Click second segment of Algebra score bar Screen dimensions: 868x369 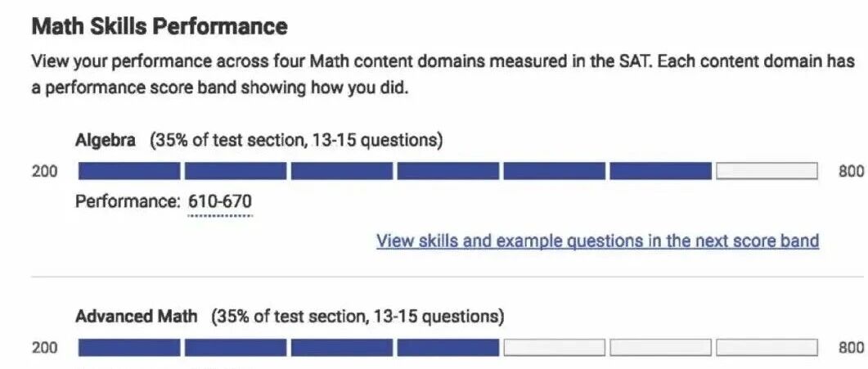[x=236, y=171]
